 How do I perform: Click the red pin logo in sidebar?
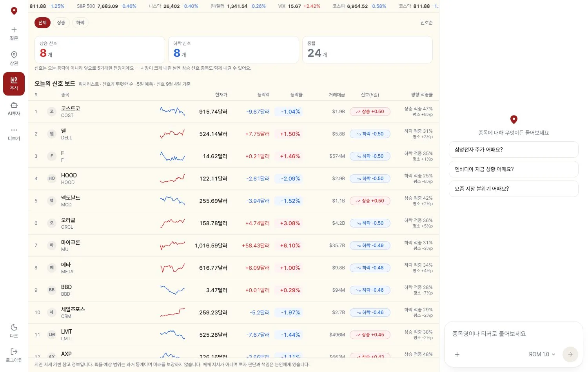[x=14, y=11]
